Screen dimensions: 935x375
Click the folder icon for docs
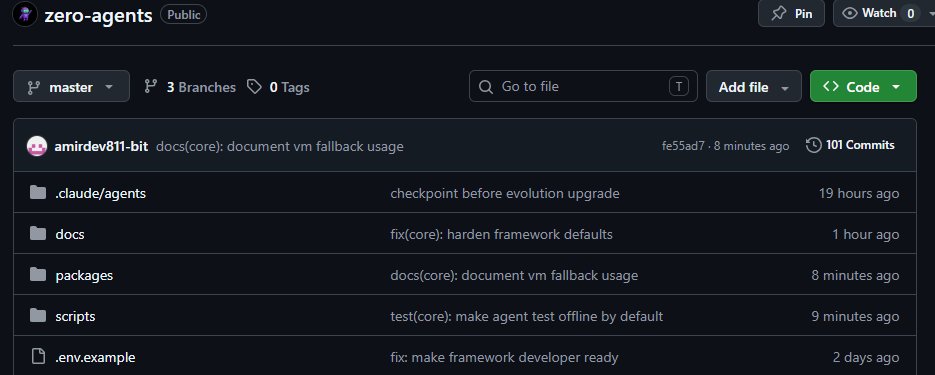38,234
